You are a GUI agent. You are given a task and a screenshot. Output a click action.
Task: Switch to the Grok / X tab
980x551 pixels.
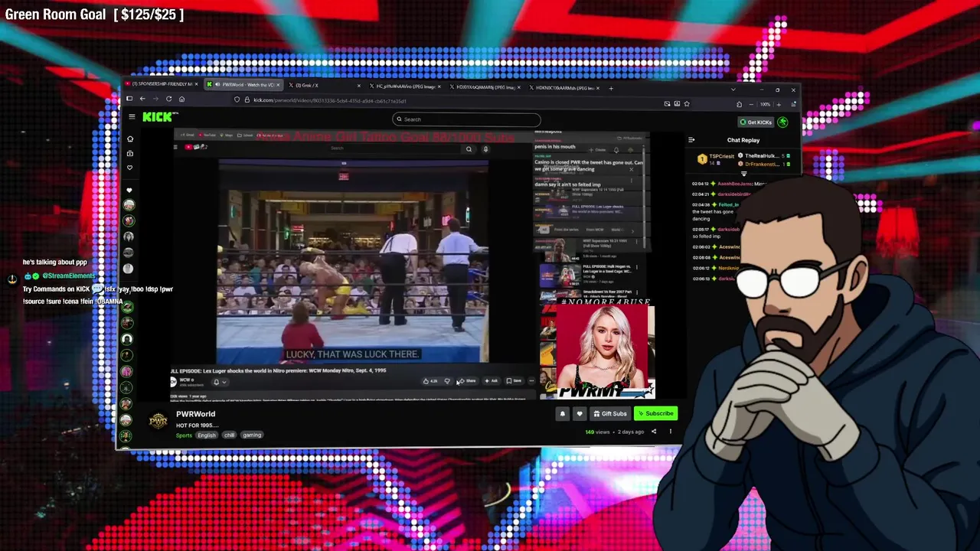pos(325,85)
